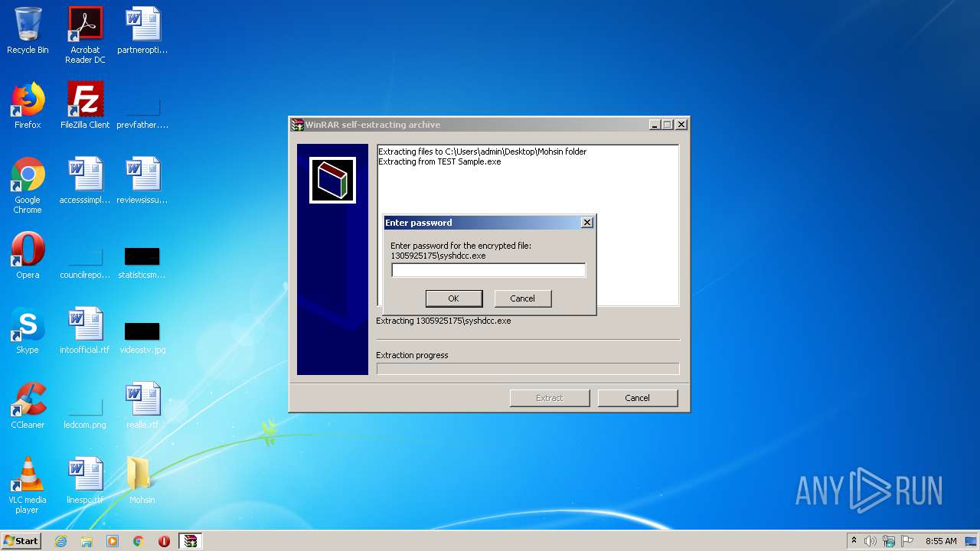This screenshot has width=980, height=551.
Task: Open the volume speaker tray icon
Action: (x=871, y=541)
